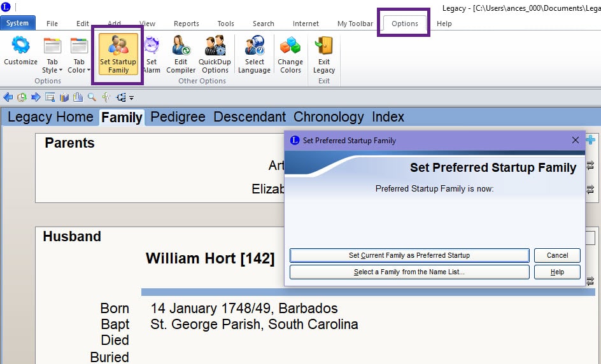The width and height of the screenshot is (601, 364).
Task: Open QuickDup Options
Action: coord(215,55)
